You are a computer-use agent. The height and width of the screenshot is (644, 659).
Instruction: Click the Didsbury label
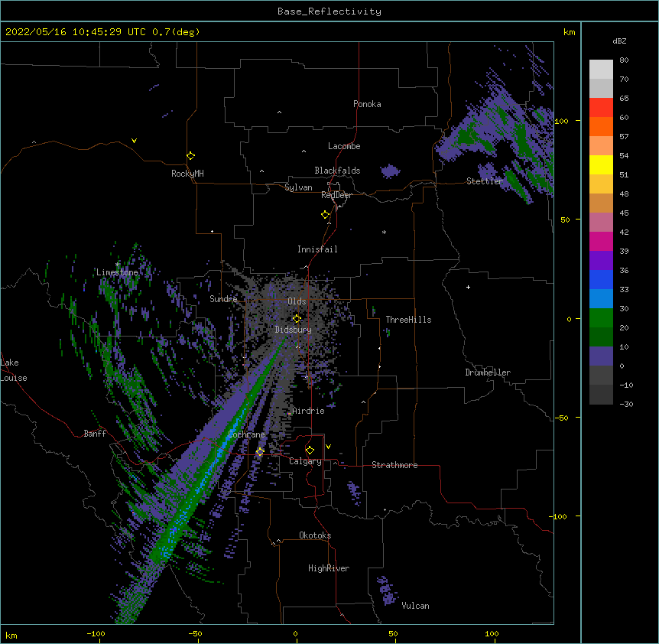294,330
